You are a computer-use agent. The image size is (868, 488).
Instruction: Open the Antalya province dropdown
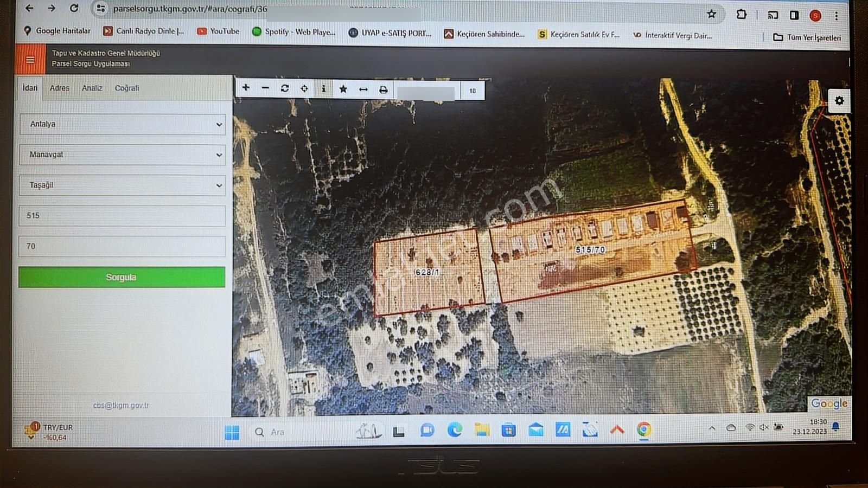(122, 124)
